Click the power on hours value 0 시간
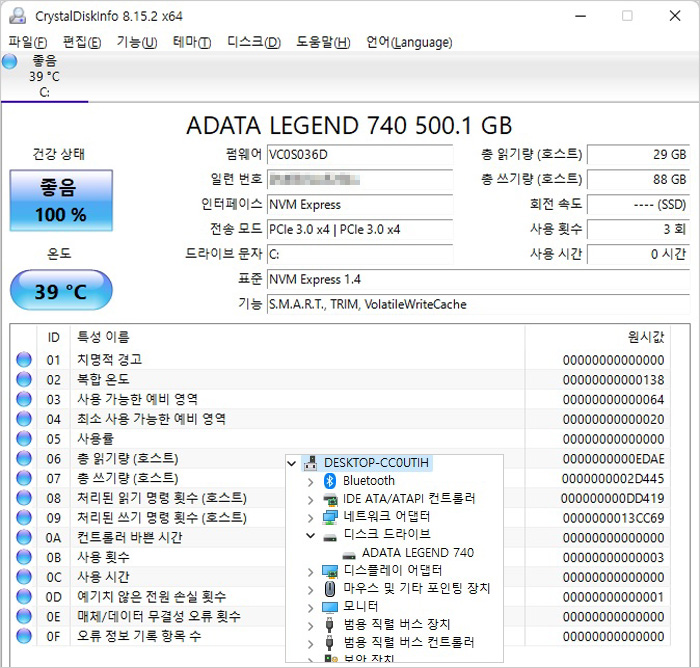 click(x=638, y=255)
